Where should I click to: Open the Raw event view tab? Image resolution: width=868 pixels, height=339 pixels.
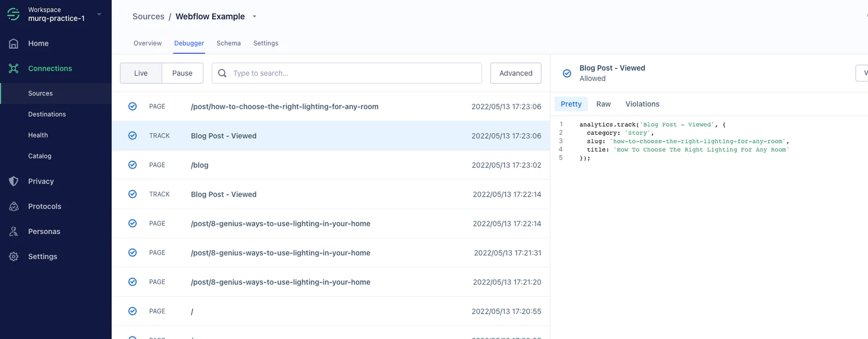point(603,104)
